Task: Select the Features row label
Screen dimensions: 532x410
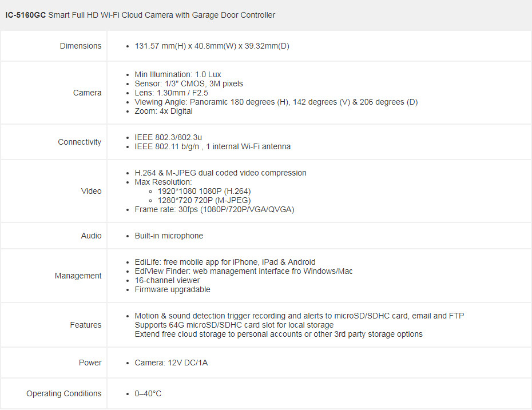Action: pyautogui.click(x=85, y=325)
